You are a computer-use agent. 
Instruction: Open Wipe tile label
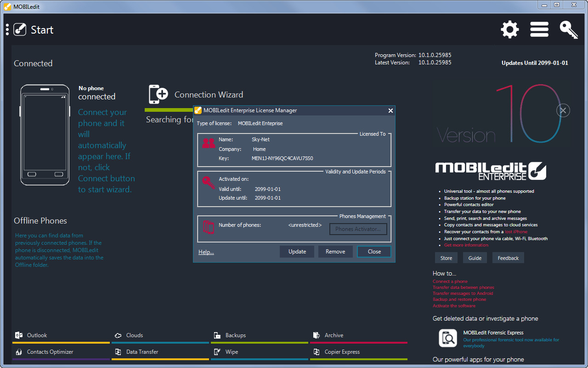tap(232, 352)
